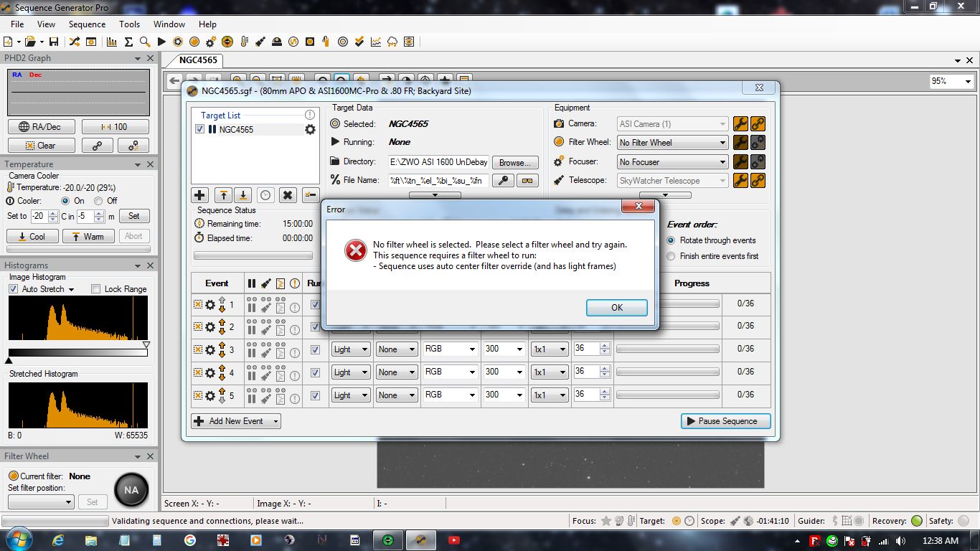Open the Camera settings wrench icon

point(740,124)
